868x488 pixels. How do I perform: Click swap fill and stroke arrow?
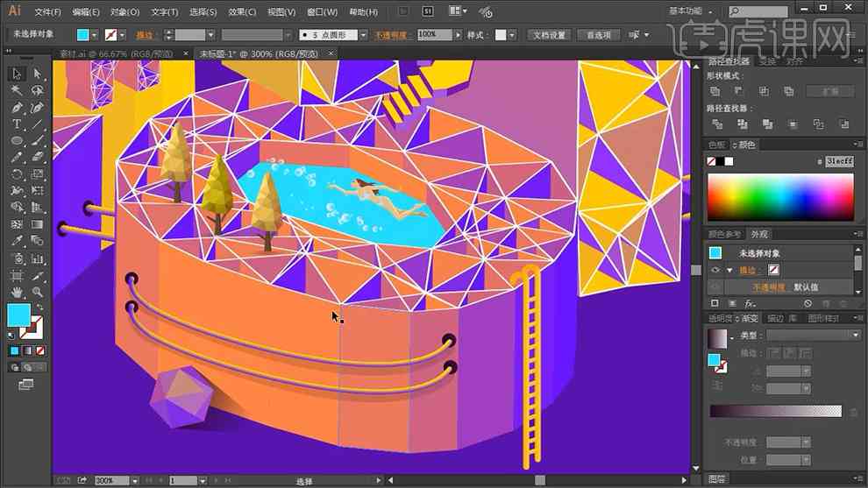pos(39,307)
